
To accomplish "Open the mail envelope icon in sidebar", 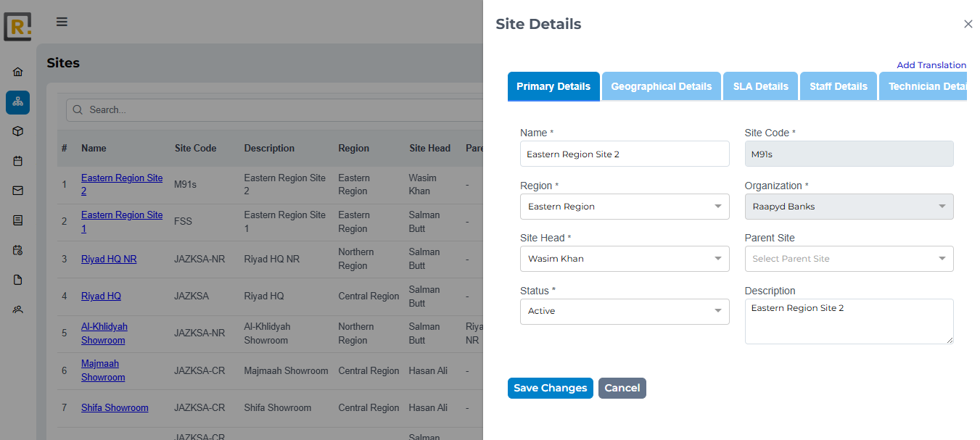I will 17,190.
